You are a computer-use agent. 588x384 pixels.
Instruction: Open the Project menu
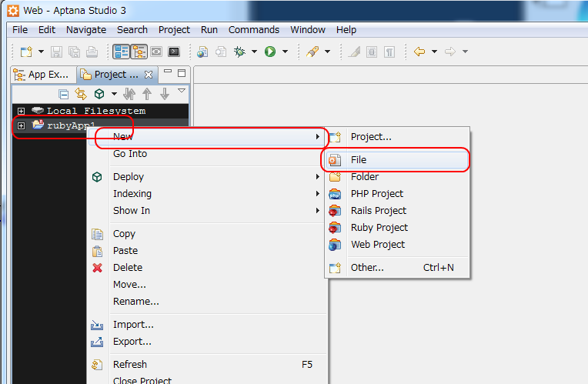174,29
